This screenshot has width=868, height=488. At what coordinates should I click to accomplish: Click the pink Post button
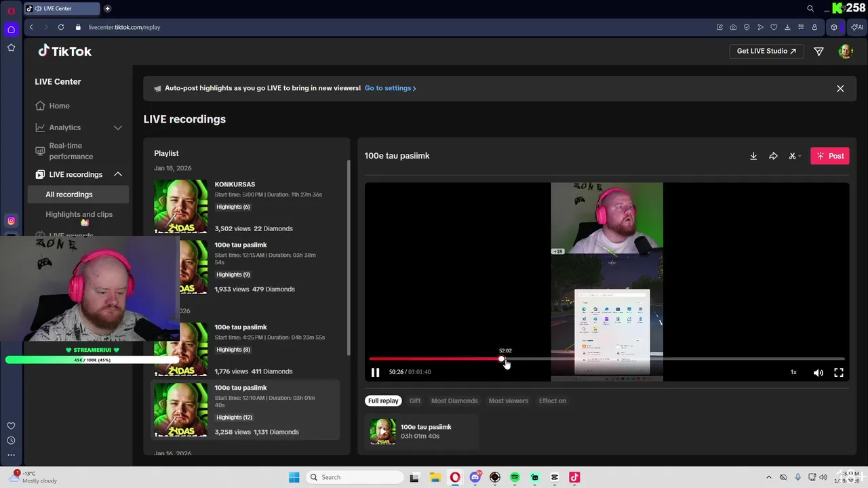click(x=830, y=156)
